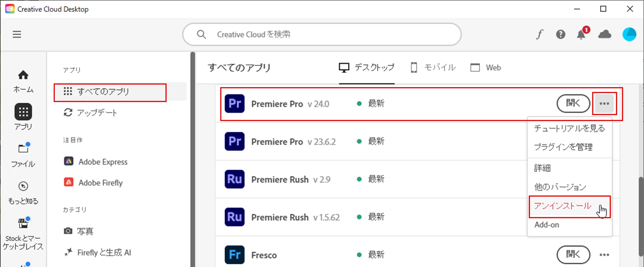
Task: Open the user profile avatar
Action: pos(629,34)
